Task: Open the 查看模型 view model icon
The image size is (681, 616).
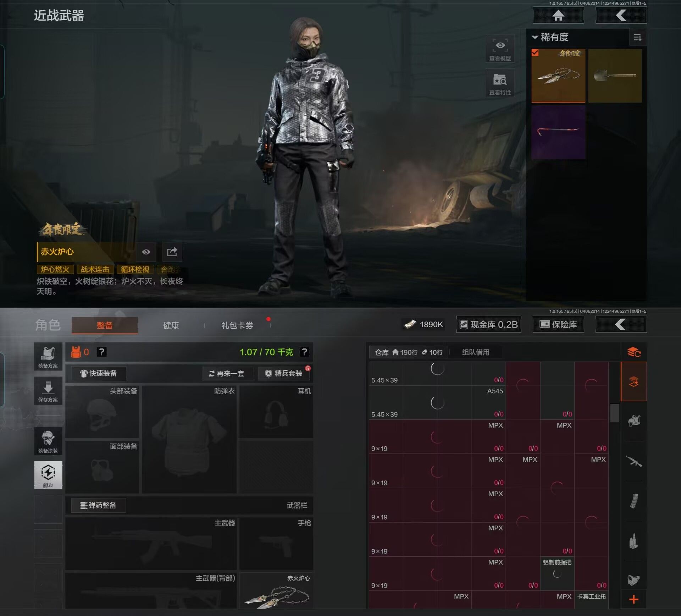Action: 500,49
